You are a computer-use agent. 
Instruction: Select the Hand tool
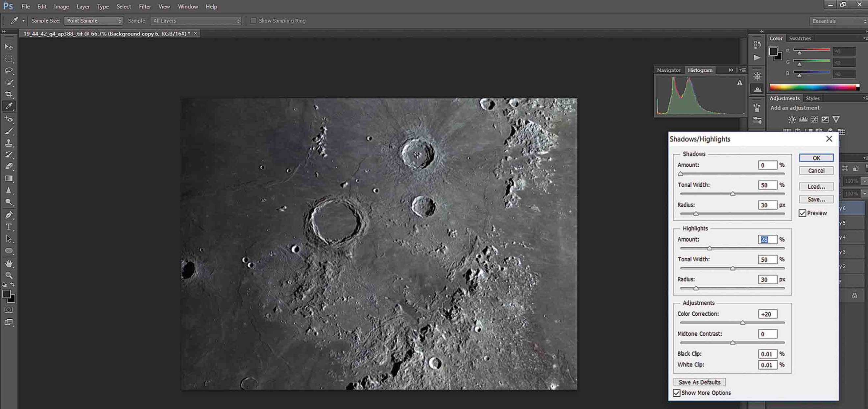tap(9, 263)
